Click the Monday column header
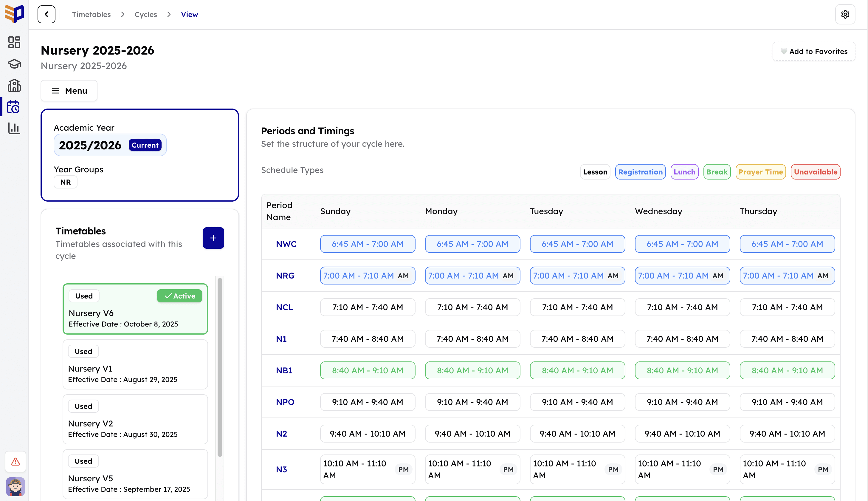The width and height of the screenshot is (868, 501). coord(441,211)
